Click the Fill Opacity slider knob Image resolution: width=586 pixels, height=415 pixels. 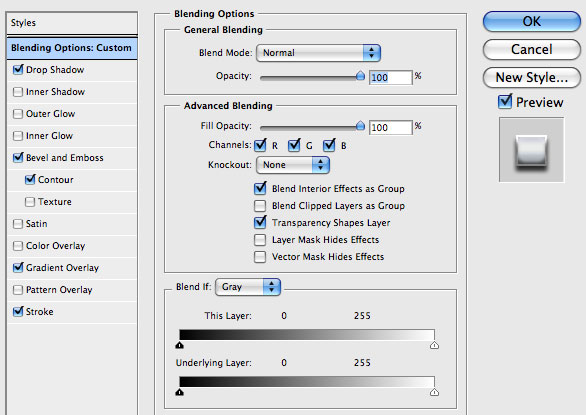click(360, 126)
